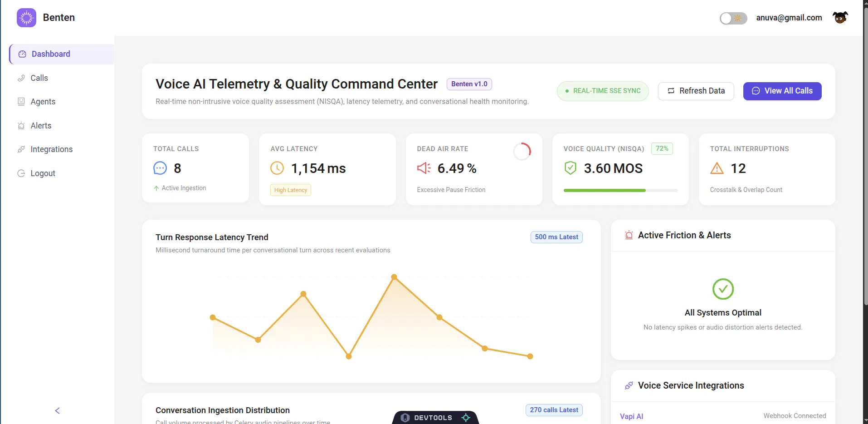Click the 3.60 MOS value
This screenshot has height=424, width=868.
(613, 168)
